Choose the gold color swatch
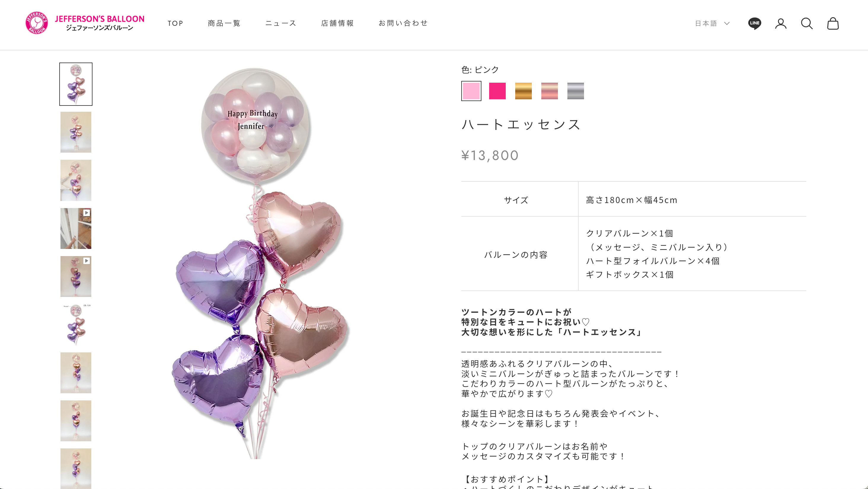868x489 pixels. pyautogui.click(x=523, y=91)
